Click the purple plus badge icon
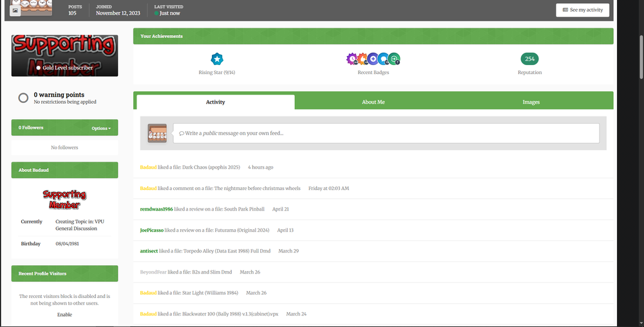Viewport: 644px width, 327px height. coord(373,59)
